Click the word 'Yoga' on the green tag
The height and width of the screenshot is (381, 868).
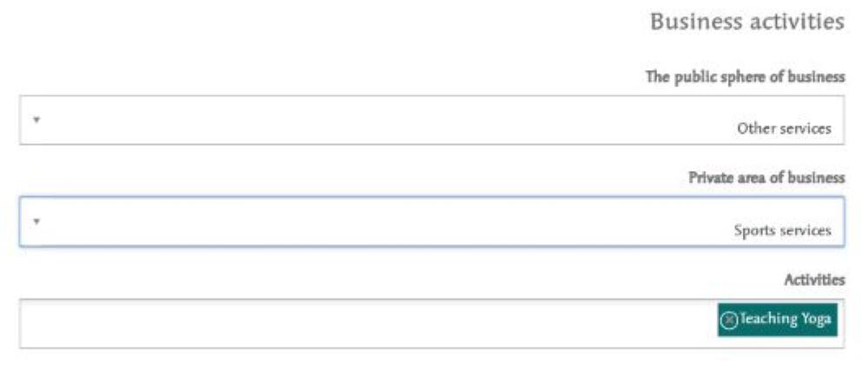817,319
